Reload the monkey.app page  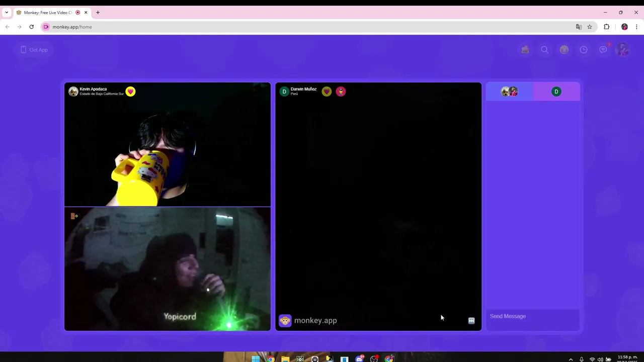tap(31, 27)
